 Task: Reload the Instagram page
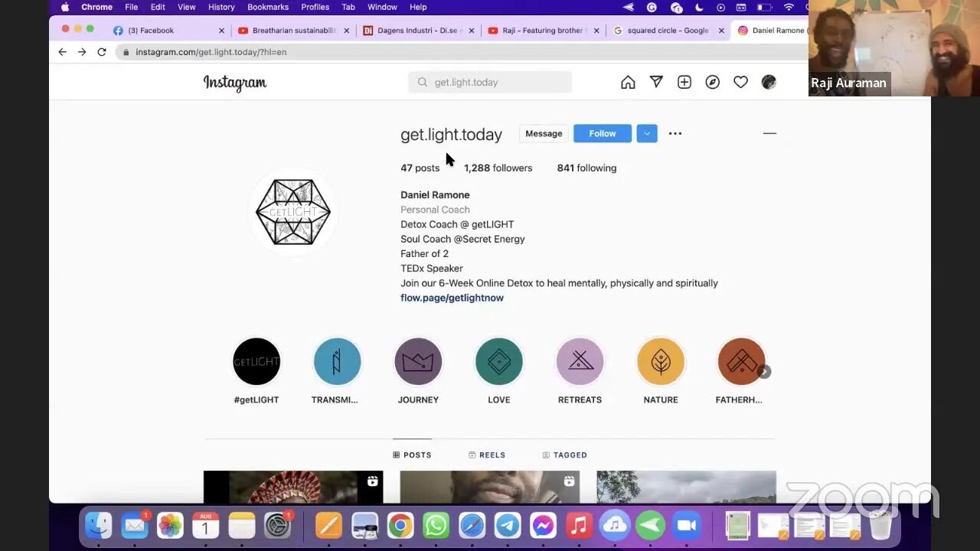pos(102,52)
